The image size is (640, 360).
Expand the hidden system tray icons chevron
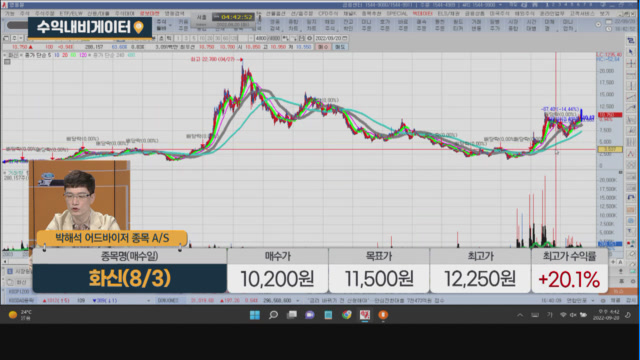click(x=520, y=315)
